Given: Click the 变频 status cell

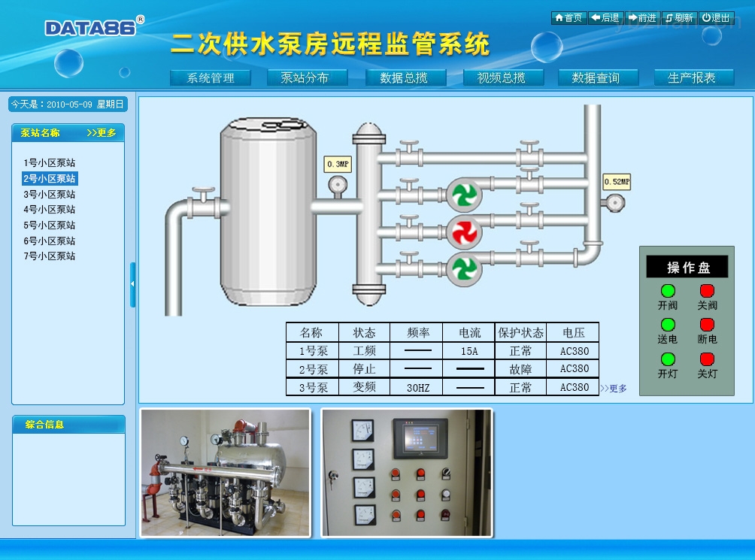Looking at the screenshot, I should (x=364, y=388).
